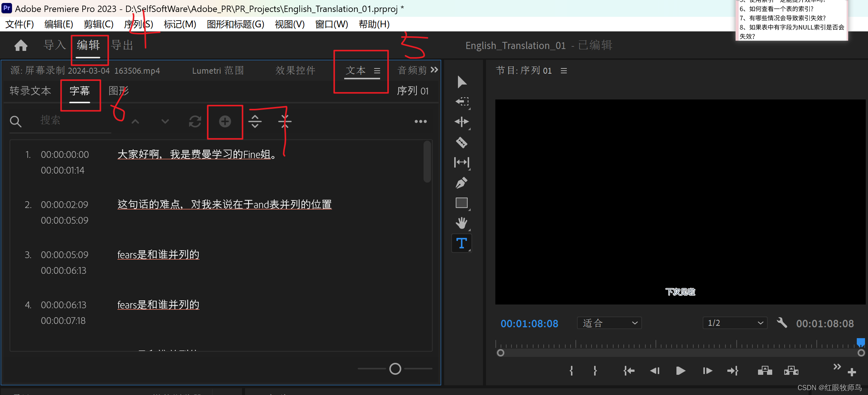Go to next search result arrow

165,122
